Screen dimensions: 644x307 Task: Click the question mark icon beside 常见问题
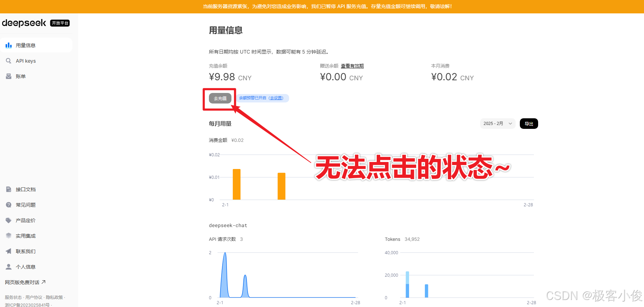[x=9, y=205]
